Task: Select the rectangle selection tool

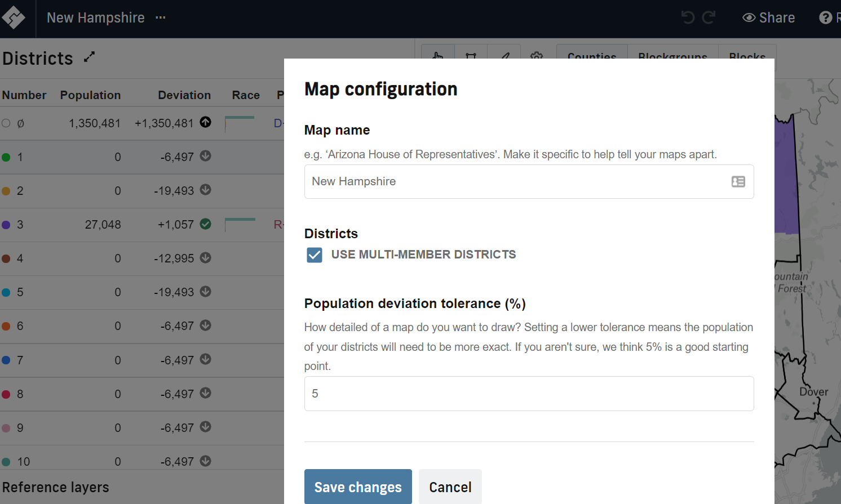Action: (471, 56)
